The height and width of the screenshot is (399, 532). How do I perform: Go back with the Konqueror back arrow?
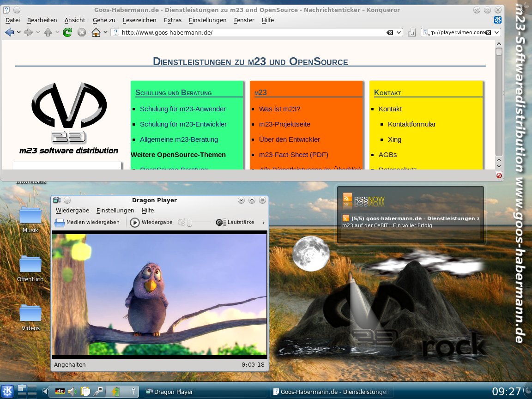pyautogui.click(x=10, y=32)
